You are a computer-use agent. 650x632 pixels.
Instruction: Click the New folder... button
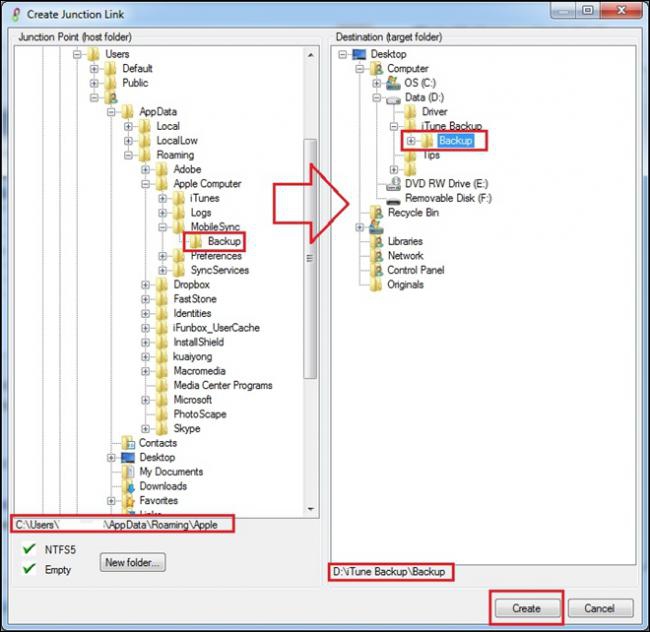(x=133, y=562)
